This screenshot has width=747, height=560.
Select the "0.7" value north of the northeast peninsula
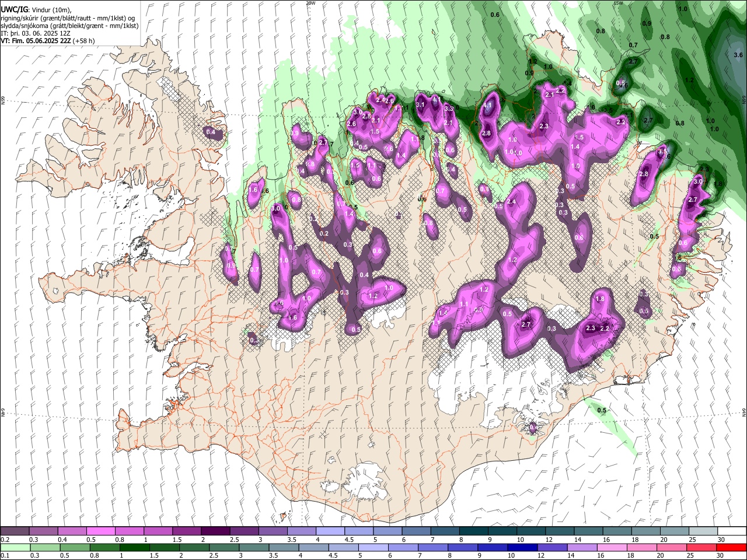click(x=633, y=45)
